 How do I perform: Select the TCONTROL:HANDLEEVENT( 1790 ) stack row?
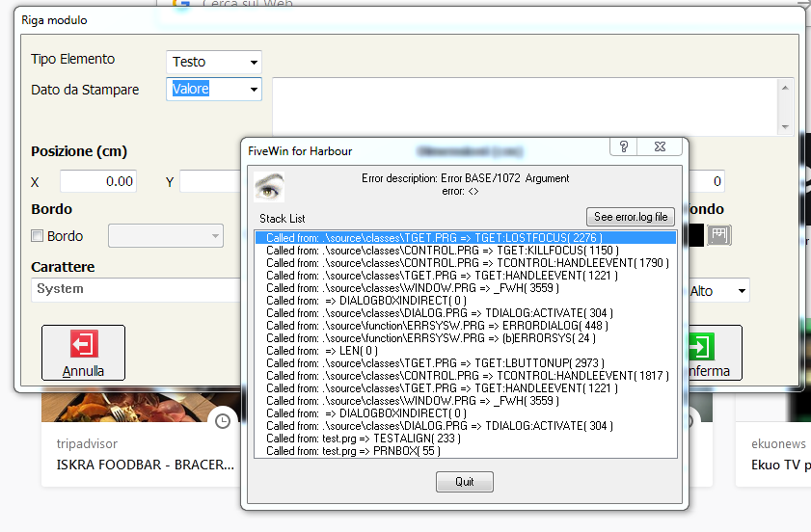[x=466, y=263]
